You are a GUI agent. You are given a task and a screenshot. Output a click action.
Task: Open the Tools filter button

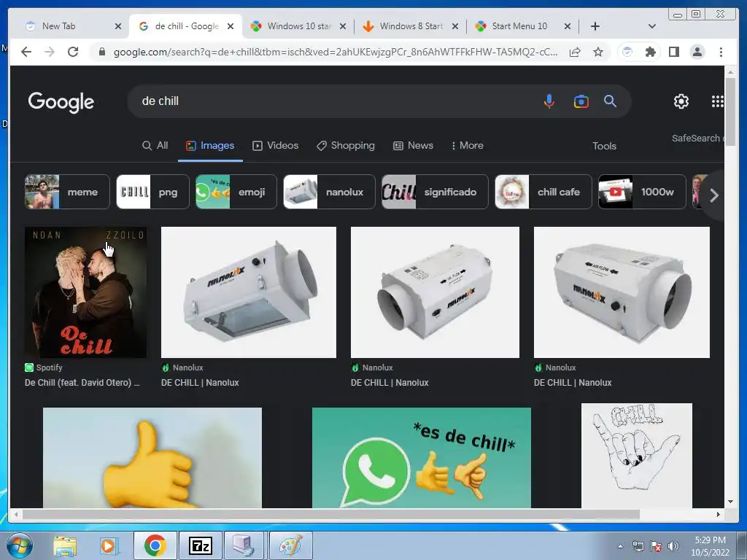(x=604, y=146)
